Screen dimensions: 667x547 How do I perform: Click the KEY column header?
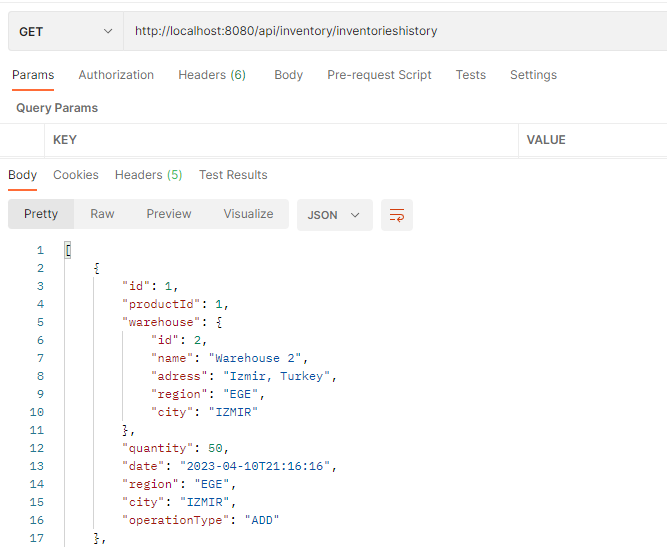[65, 140]
